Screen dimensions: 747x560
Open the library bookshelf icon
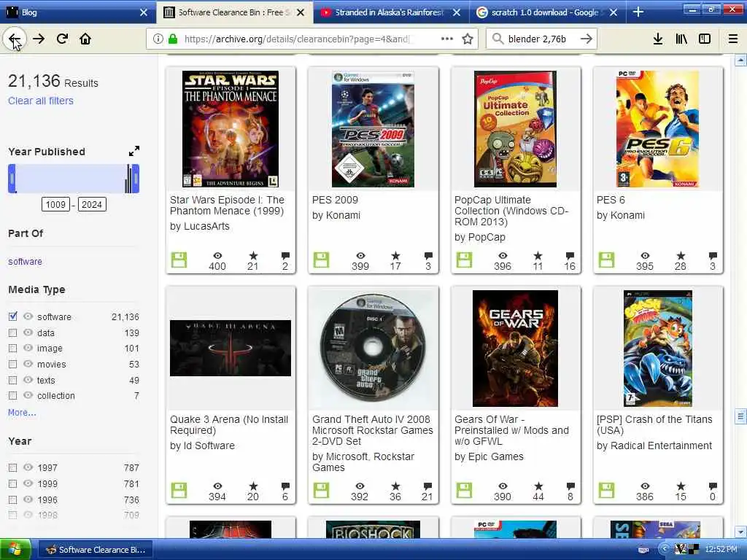(x=681, y=39)
